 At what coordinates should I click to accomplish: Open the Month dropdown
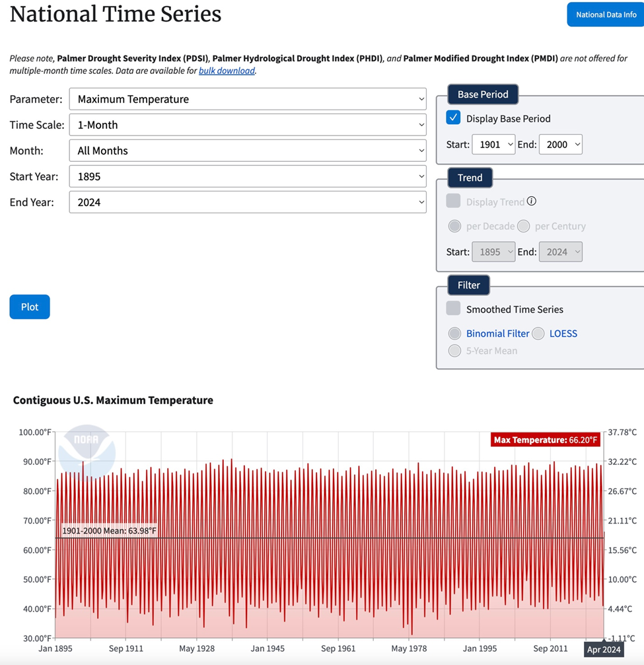click(x=248, y=151)
